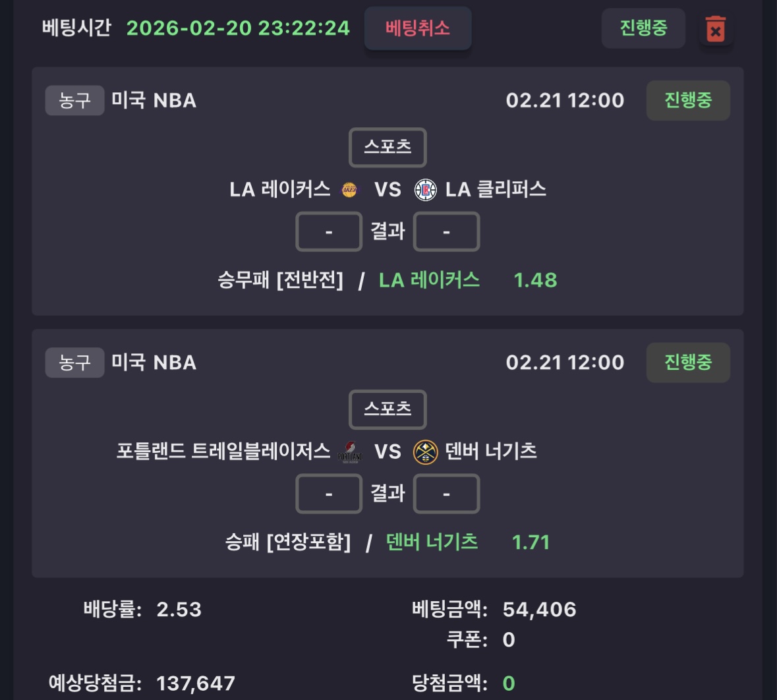Click Lakers score result box

click(329, 232)
